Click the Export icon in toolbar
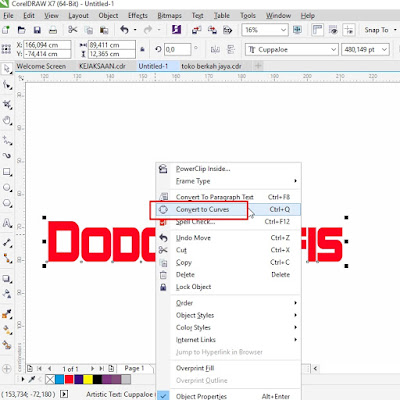Screen dimensions: 400x400 pyautogui.click(x=212, y=30)
